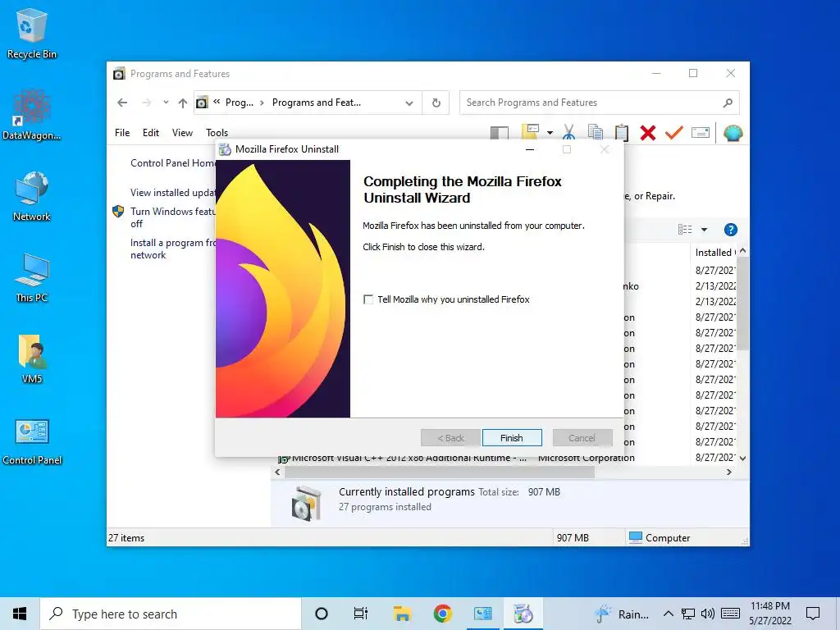Open the File menu in Programs and Features
This screenshot has height=630, width=840.
pyautogui.click(x=122, y=133)
